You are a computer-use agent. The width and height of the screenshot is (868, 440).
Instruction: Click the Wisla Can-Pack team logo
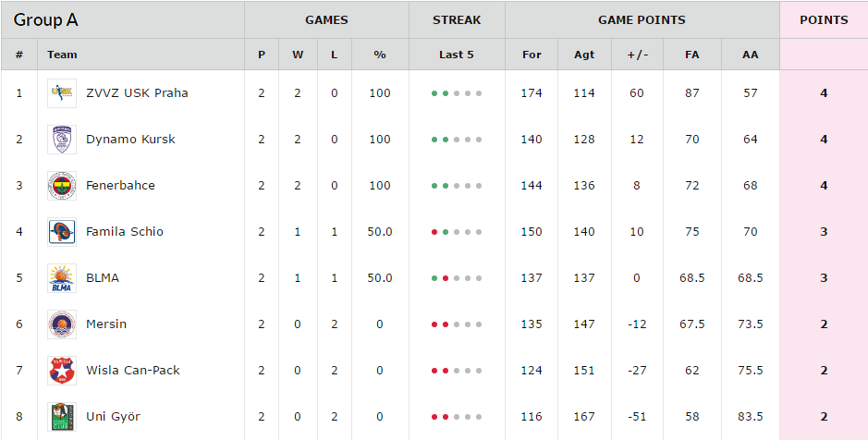pyautogui.click(x=61, y=371)
